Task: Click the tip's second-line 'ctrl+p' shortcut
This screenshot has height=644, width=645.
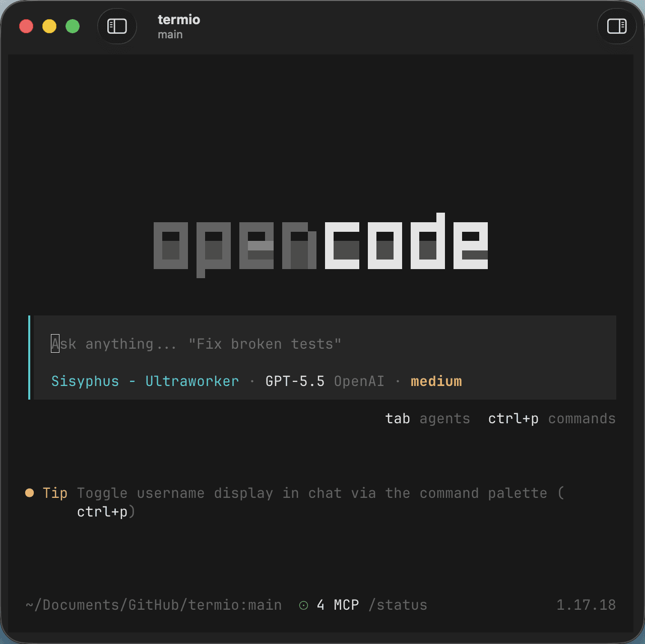Action: 102,512
